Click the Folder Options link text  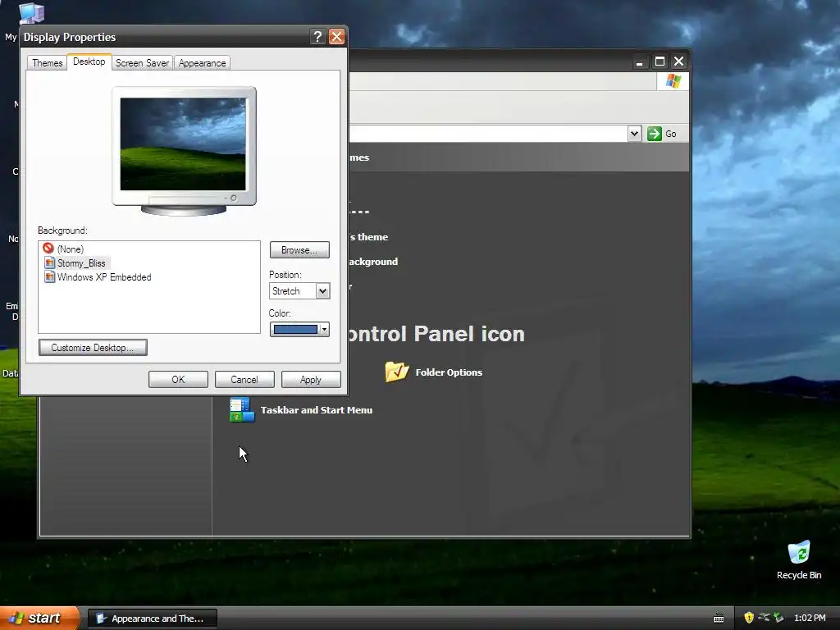point(449,372)
